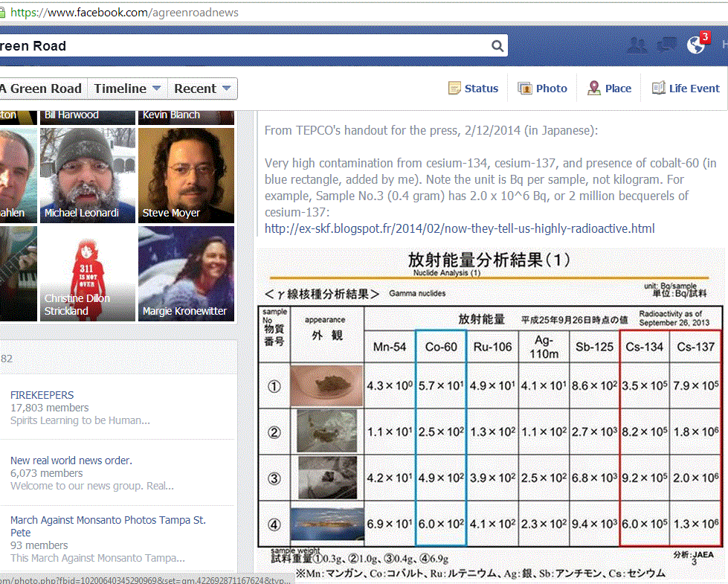
Task: Click sample 2 appearance photo in table
Action: [x=327, y=431]
